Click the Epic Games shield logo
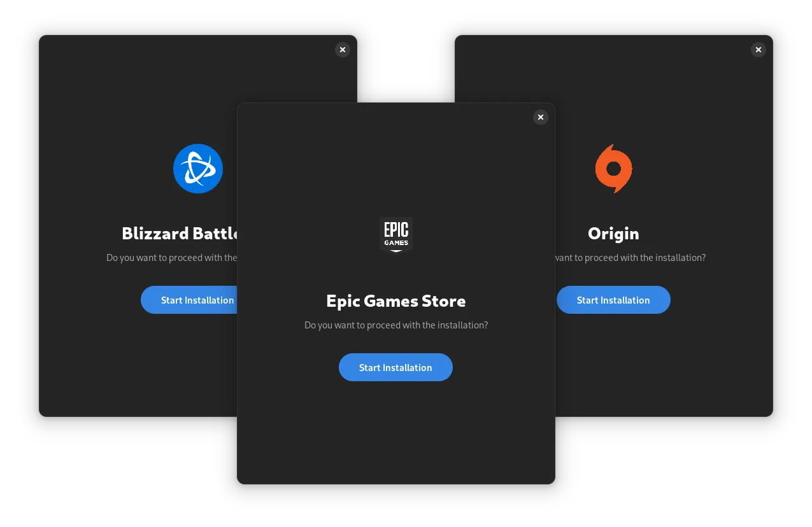This screenshot has width=812, height=527. pyautogui.click(x=396, y=235)
